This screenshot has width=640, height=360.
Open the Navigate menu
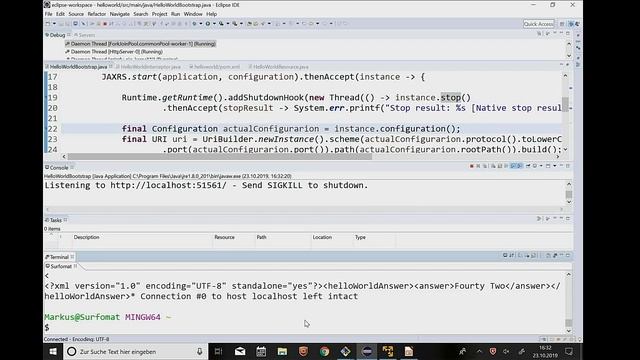point(120,14)
